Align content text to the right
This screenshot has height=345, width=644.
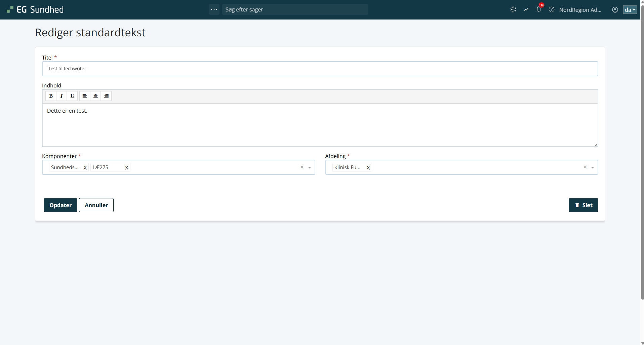pyautogui.click(x=106, y=96)
